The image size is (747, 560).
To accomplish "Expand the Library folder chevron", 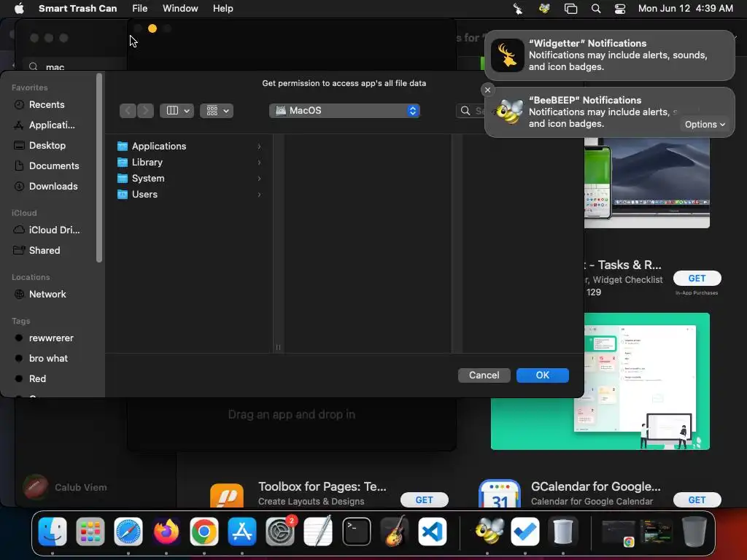I will [259, 163].
